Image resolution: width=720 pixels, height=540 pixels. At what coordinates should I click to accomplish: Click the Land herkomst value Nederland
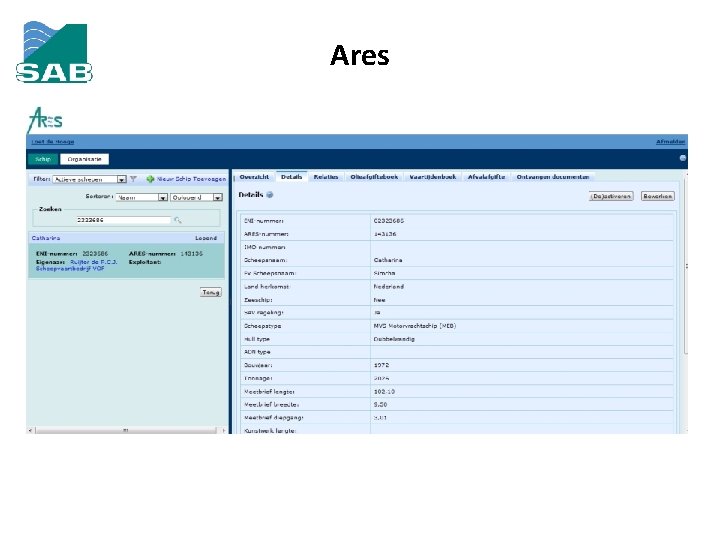388,287
